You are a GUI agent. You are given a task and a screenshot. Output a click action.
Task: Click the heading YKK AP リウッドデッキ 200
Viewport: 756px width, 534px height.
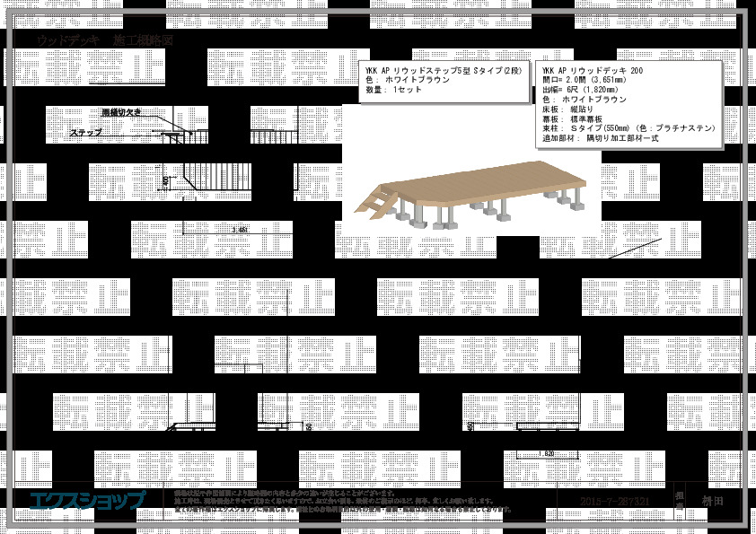tap(592, 71)
